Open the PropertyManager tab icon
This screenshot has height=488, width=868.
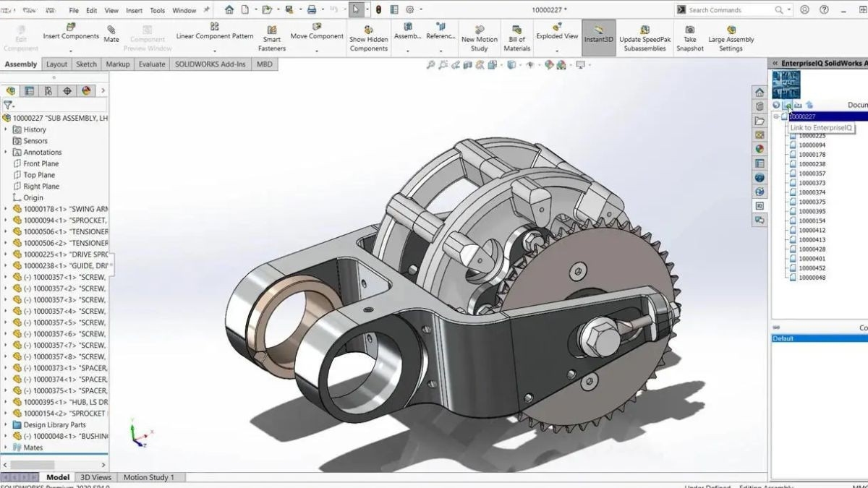(x=29, y=90)
